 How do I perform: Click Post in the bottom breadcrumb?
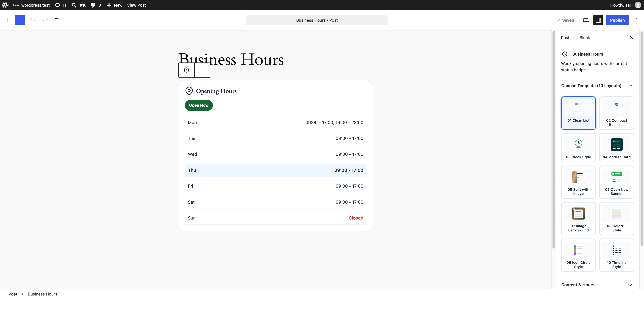pyautogui.click(x=13, y=294)
